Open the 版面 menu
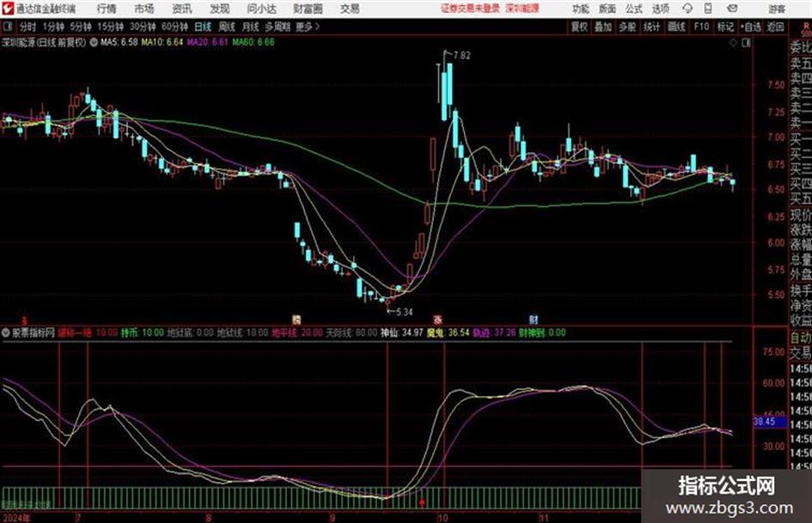 tap(607, 9)
